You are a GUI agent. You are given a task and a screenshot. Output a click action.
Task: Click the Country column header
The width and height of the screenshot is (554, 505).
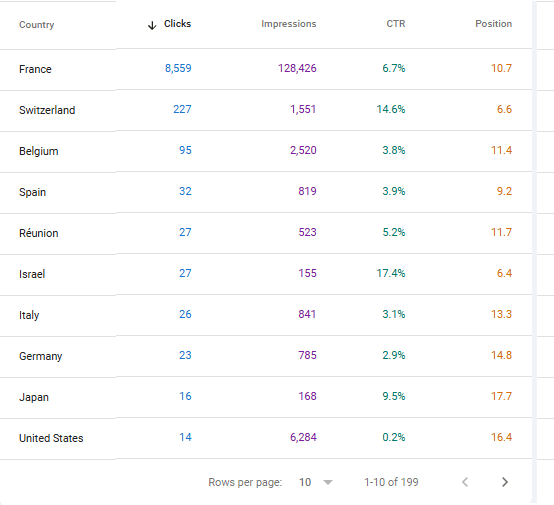coord(36,25)
